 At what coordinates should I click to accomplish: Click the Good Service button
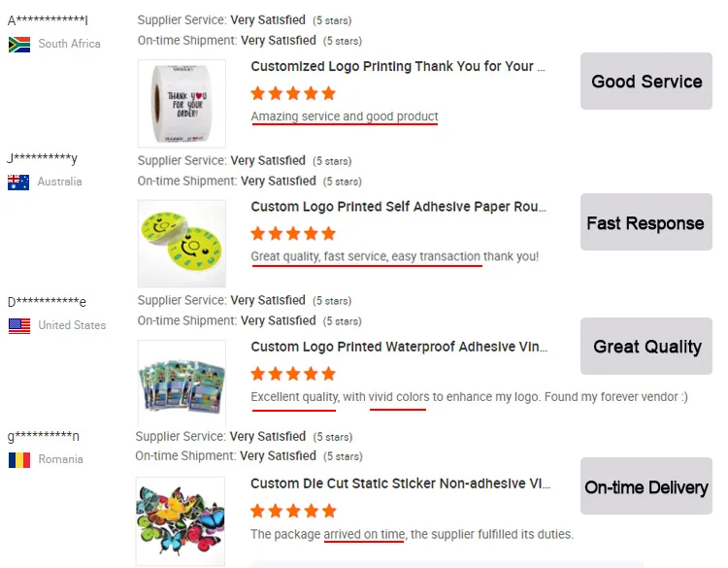click(646, 82)
